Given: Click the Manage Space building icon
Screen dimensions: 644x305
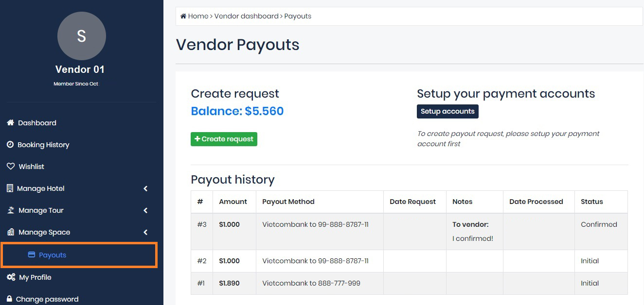Looking at the screenshot, I should (x=11, y=232).
